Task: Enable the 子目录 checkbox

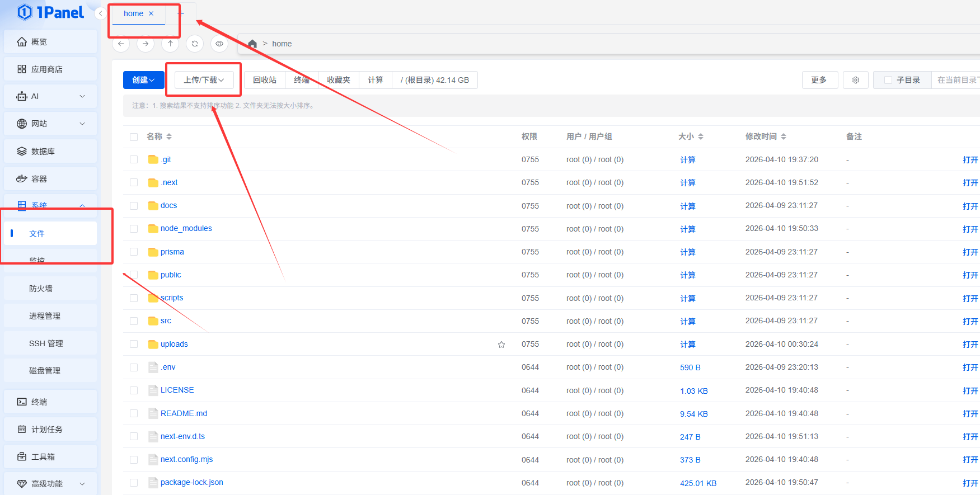Action: pos(888,80)
